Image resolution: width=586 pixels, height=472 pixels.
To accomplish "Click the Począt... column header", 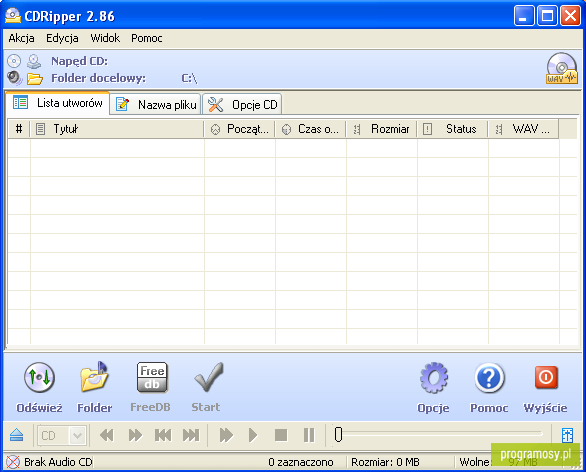I will [240, 129].
